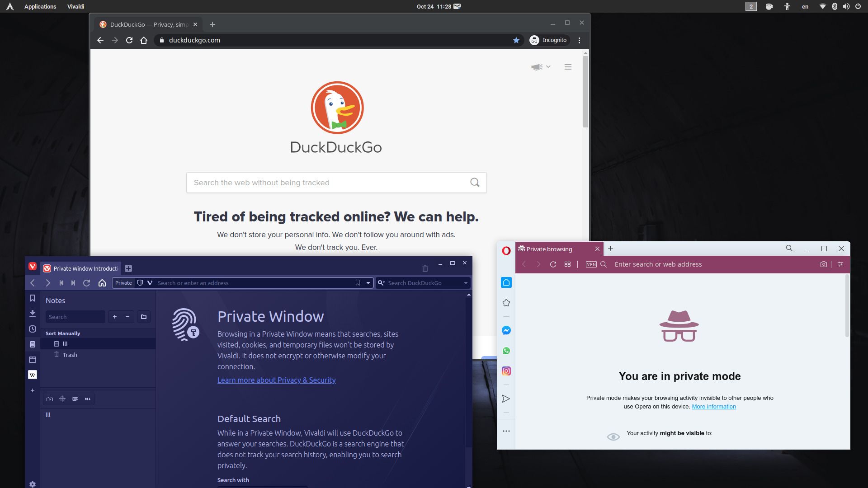The image size is (868, 488).
Task: Click the Vivaldi private window notes icon
Action: (x=33, y=344)
